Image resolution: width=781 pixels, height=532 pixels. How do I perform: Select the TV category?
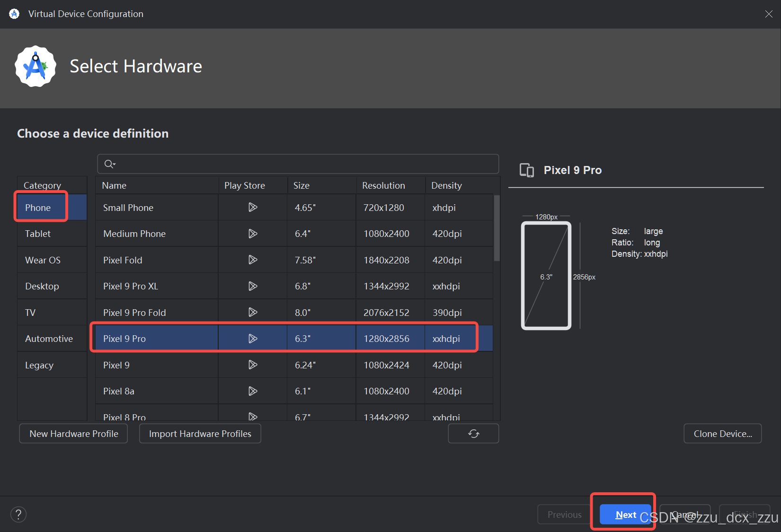click(x=52, y=313)
